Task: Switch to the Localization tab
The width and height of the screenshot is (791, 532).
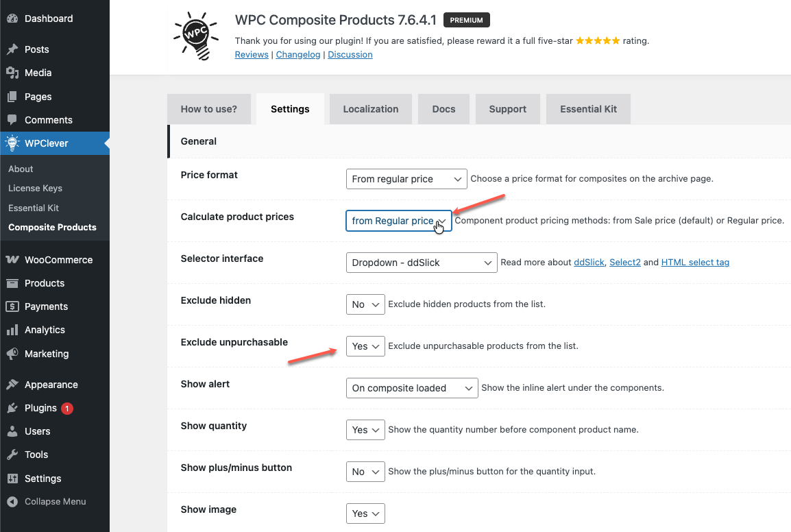Action: pyautogui.click(x=370, y=109)
